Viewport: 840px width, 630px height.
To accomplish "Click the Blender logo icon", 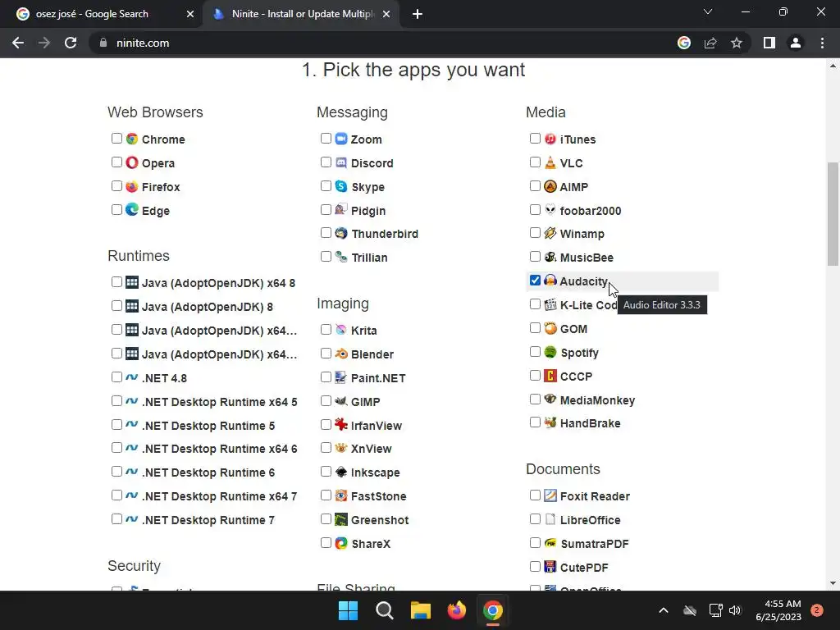I will (x=341, y=354).
